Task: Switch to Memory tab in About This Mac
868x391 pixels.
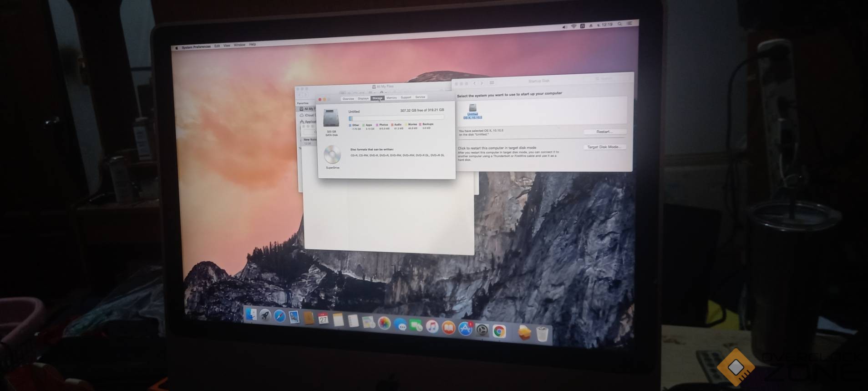Action: coord(391,98)
